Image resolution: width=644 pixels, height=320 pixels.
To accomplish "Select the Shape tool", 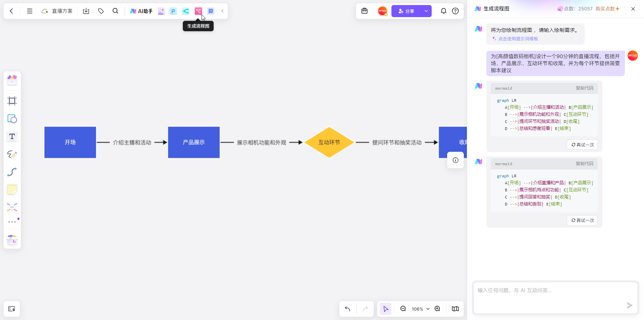I will pos(12,119).
